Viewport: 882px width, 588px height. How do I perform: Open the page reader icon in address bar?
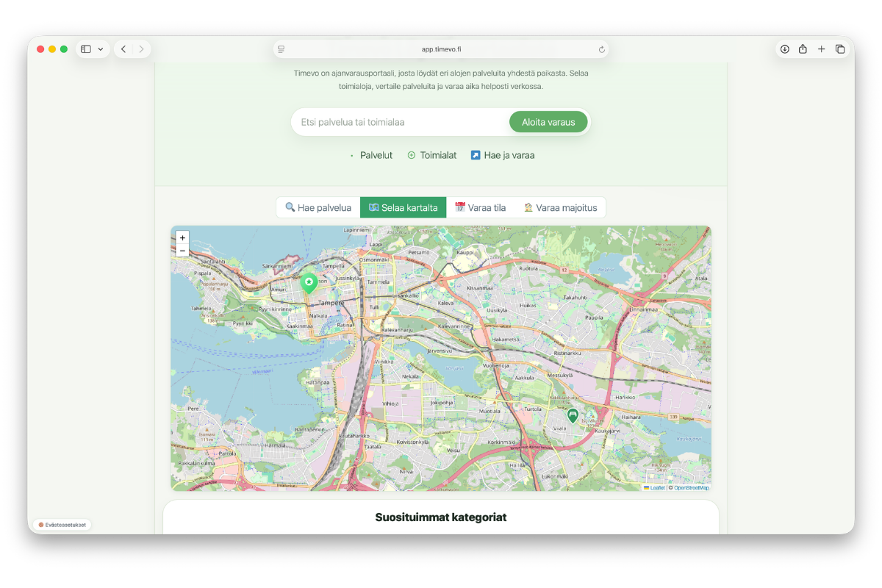click(281, 49)
